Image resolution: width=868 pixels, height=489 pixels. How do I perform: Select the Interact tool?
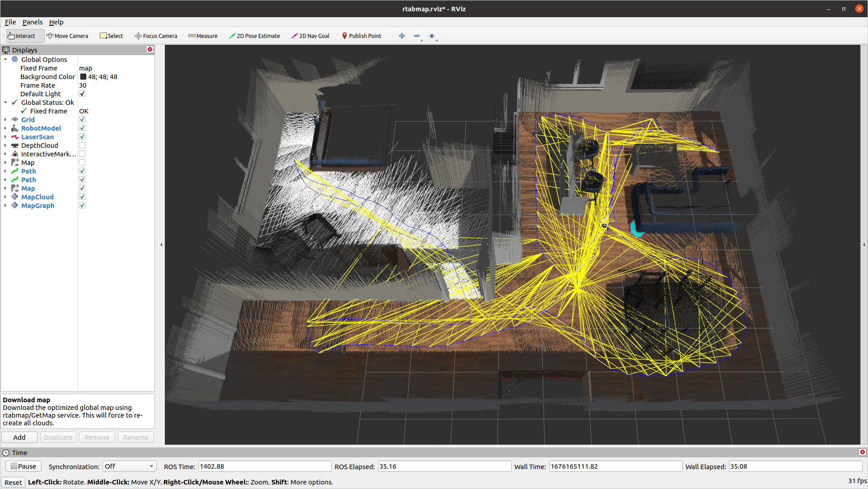tap(25, 36)
